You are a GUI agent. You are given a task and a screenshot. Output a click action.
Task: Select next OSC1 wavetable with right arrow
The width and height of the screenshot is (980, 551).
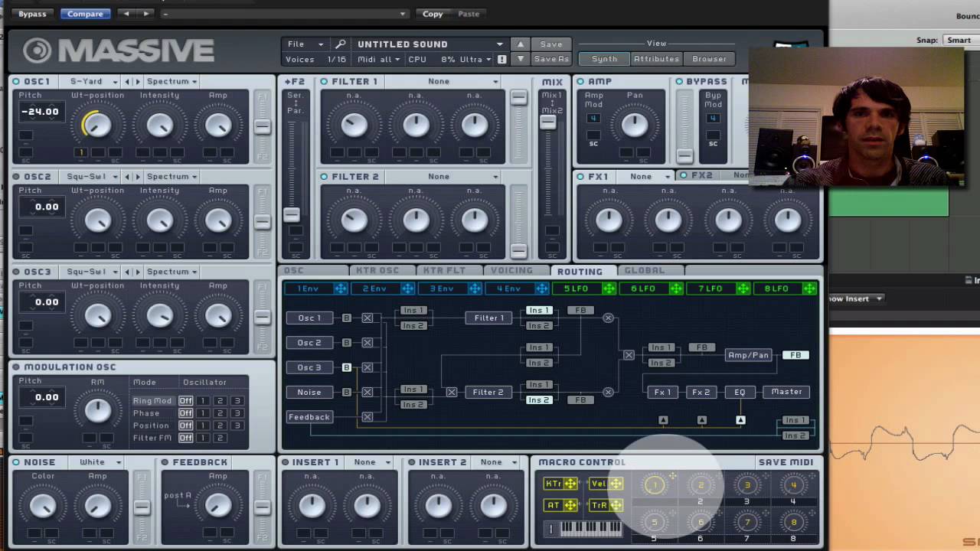coord(138,81)
